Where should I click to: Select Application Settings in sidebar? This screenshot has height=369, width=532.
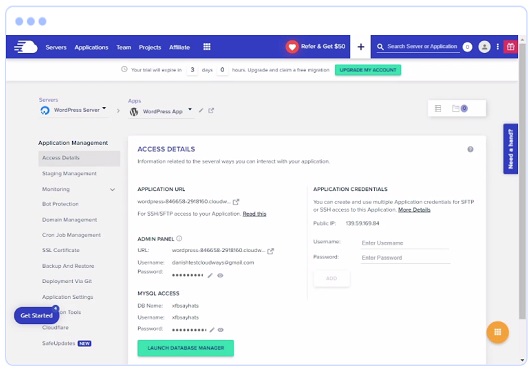68,297
